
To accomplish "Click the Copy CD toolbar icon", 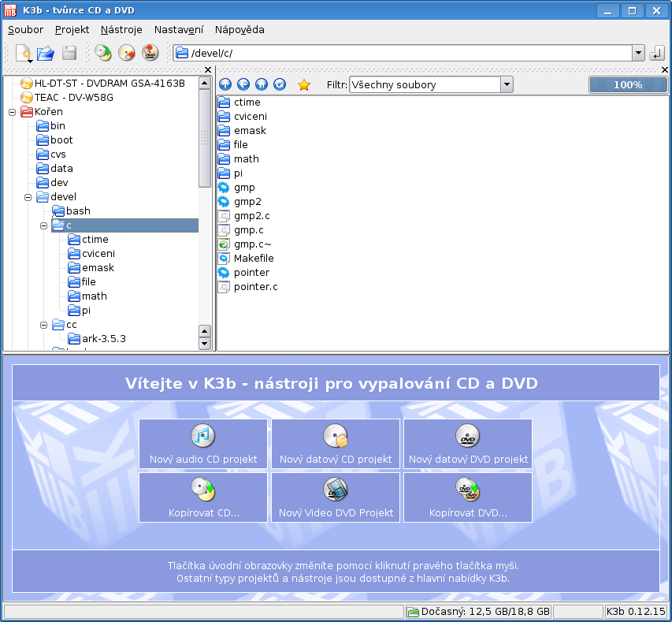I will (103, 53).
